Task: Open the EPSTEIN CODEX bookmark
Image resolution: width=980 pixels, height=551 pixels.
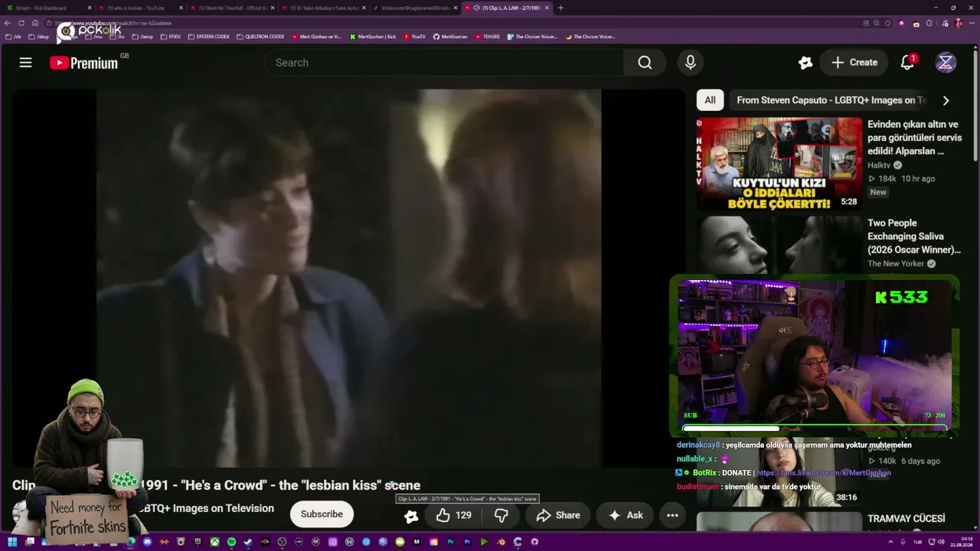Action: tap(209, 37)
